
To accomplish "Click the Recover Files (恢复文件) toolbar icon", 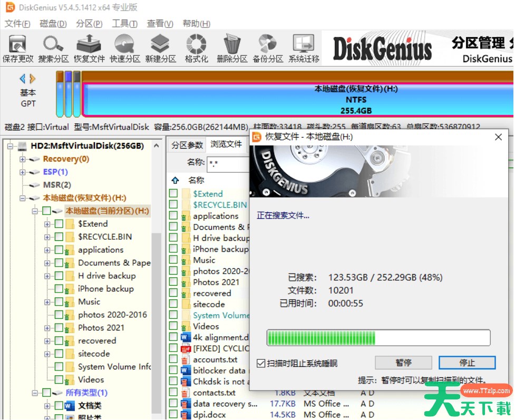I will pyautogui.click(x=89, y=48).
